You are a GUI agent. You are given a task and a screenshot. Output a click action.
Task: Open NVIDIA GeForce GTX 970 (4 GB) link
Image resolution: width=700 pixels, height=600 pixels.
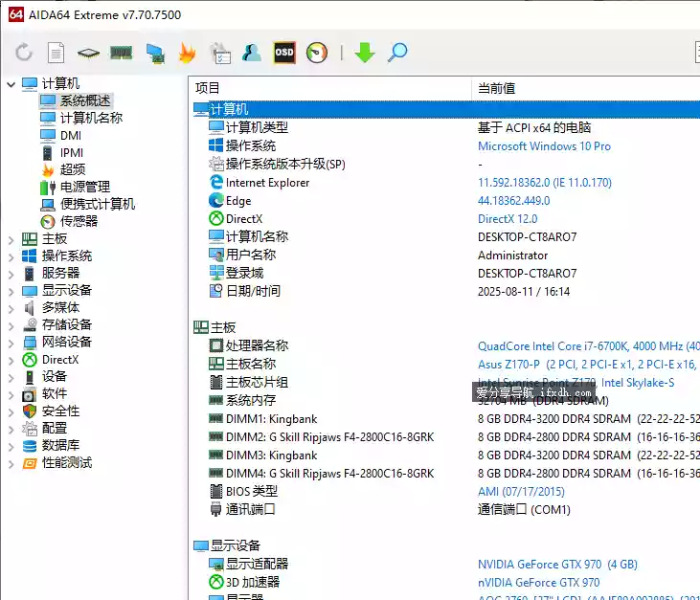pyautogui.click(x=557, y=565)
